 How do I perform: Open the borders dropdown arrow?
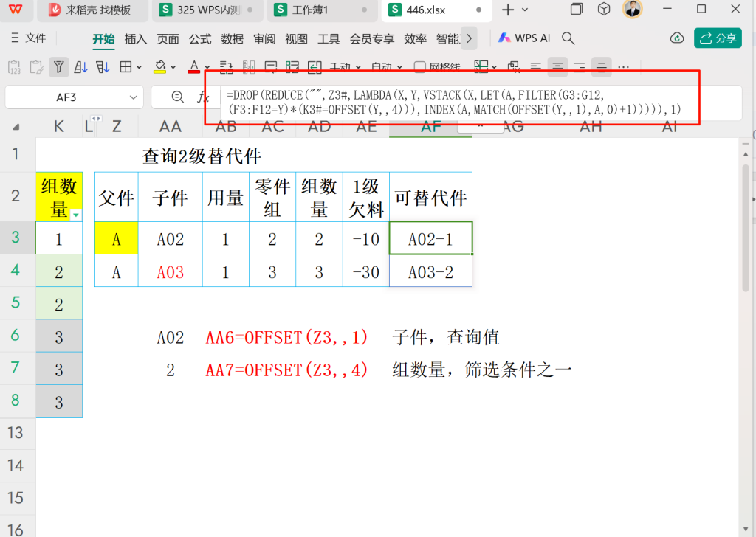coord(139,67)
